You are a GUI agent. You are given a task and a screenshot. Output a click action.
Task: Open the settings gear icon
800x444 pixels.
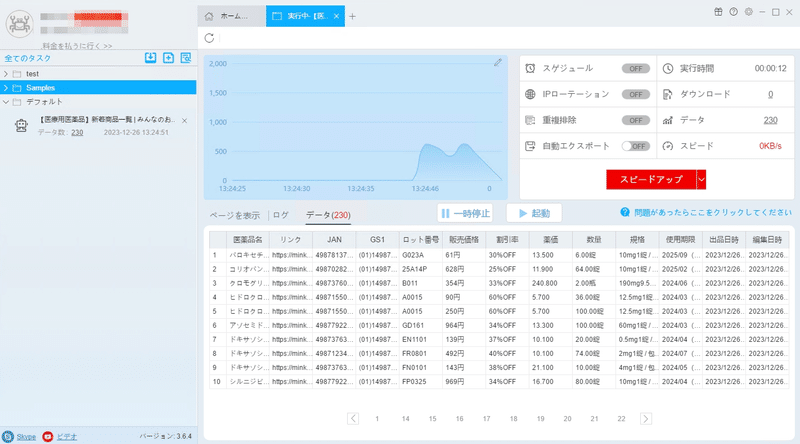click(748, 12)
